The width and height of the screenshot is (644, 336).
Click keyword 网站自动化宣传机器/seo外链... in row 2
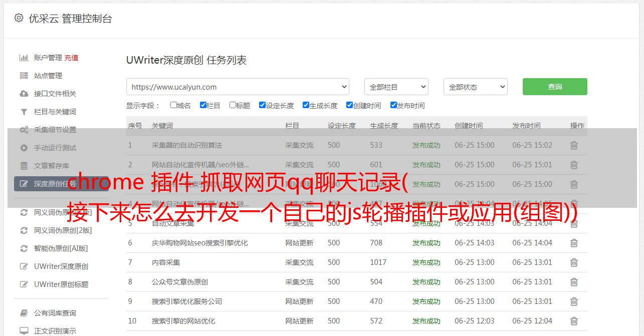[200, 165]
